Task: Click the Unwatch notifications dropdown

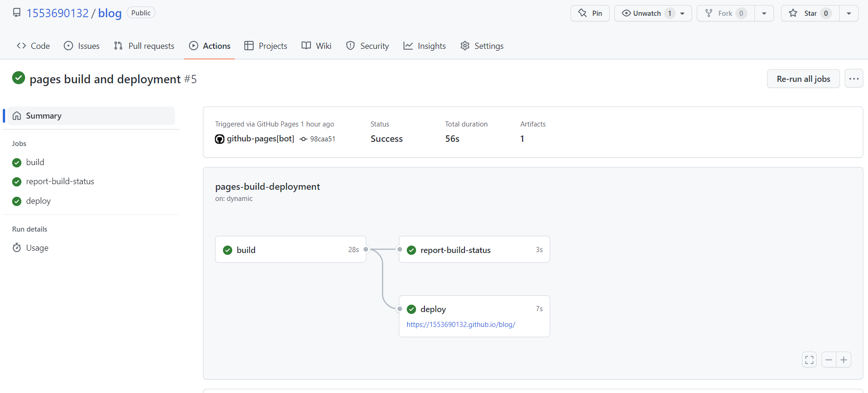Action: pos(653,13)
